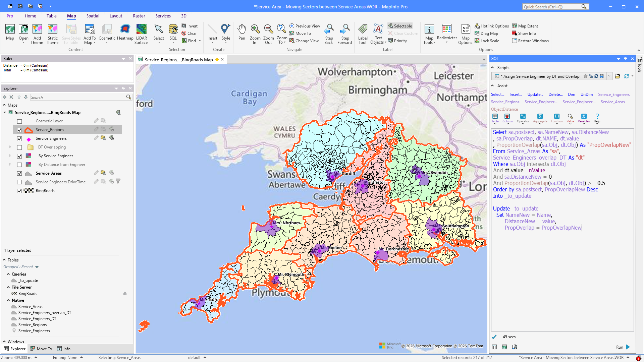Open the Redistricter tool
644x362 pixels.
[x=447, y=33]
